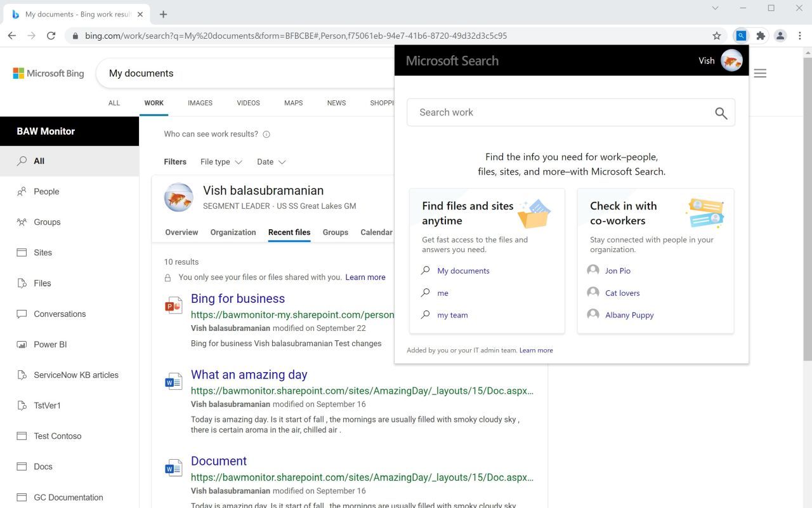Switch to the ALL search tab
Image resolution: width=812 pixels, height=508 pixels.
tap(114, 103)
